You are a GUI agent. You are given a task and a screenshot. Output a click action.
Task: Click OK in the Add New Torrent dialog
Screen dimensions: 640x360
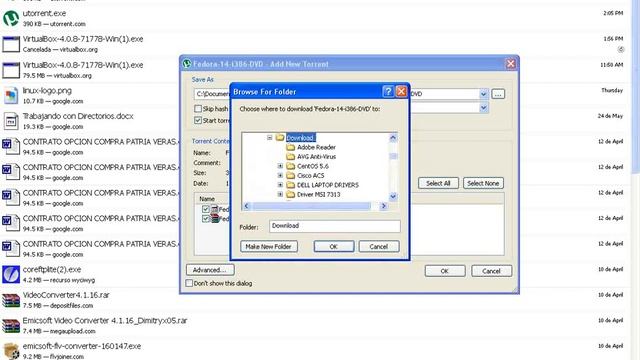[x=445, y=271]
